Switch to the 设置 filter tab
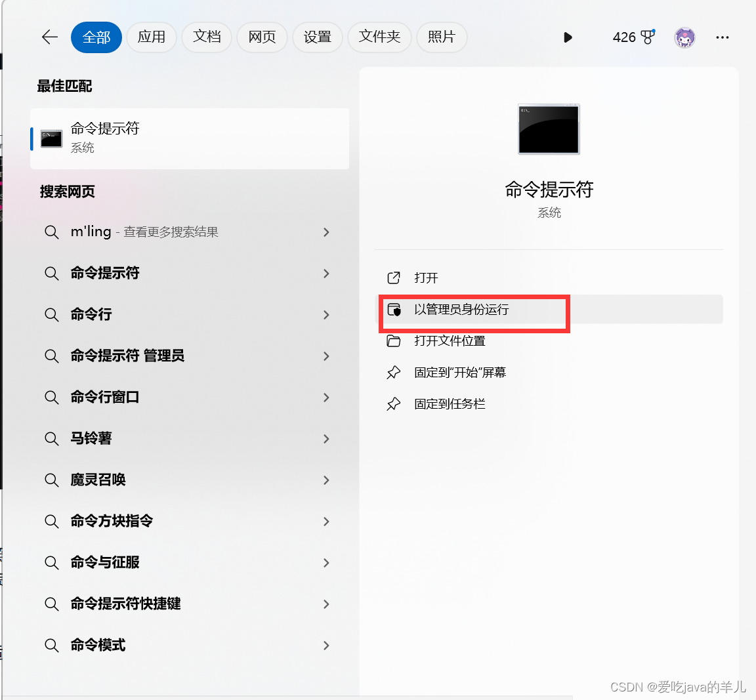Image resolution: width=756 pixels, height=700 pixels. tap(317, 37)
